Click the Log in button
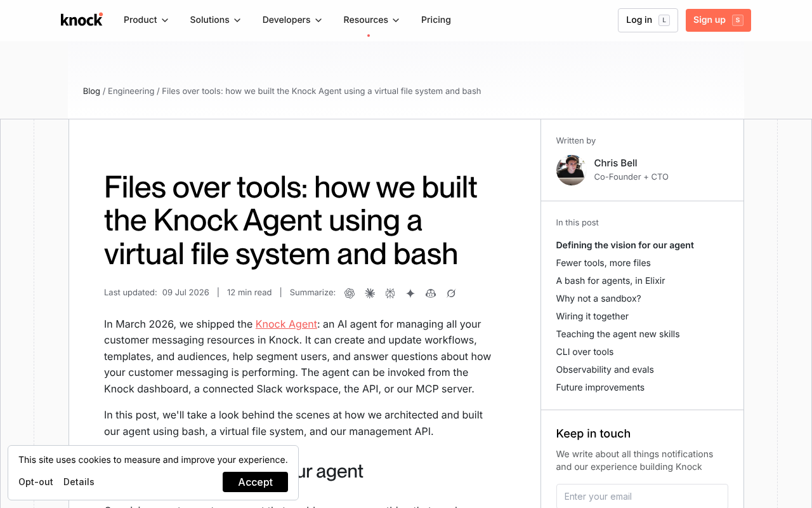This screenshot has width=812, height=508. click(x=648, y=20)
